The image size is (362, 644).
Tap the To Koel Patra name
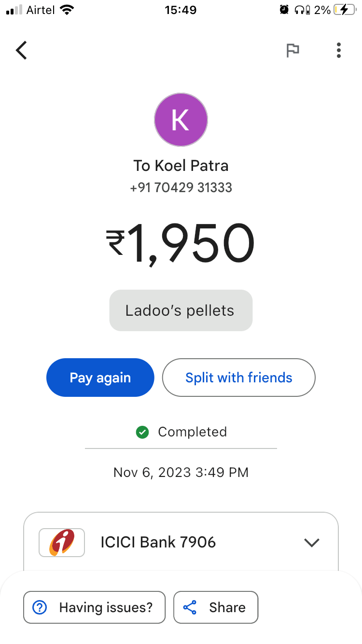click(x=181, y=166)
